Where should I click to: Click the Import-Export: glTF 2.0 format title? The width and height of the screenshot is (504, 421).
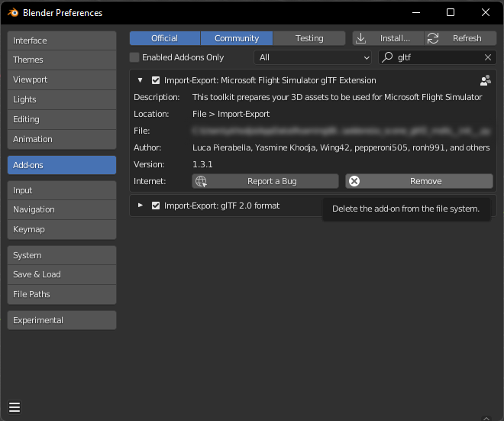(221, 206)
